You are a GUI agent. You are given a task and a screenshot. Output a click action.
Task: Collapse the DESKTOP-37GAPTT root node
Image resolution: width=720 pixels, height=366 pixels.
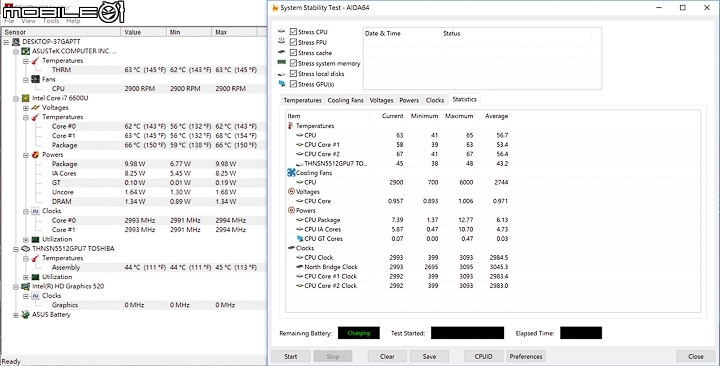click(x=6, y=42)
